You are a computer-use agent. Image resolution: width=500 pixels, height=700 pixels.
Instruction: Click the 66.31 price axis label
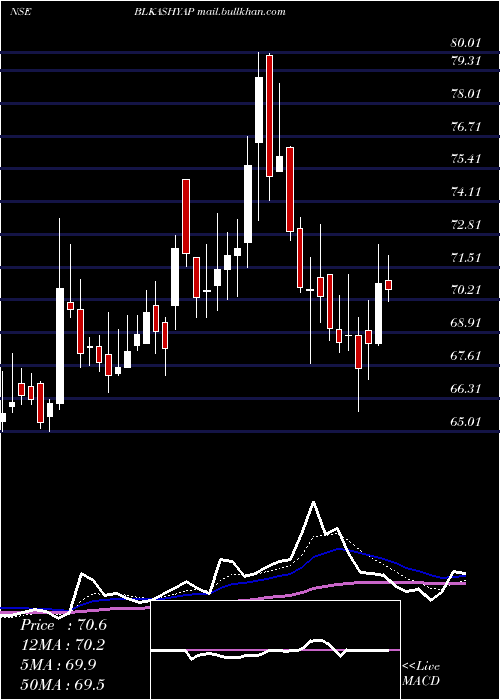466,388
